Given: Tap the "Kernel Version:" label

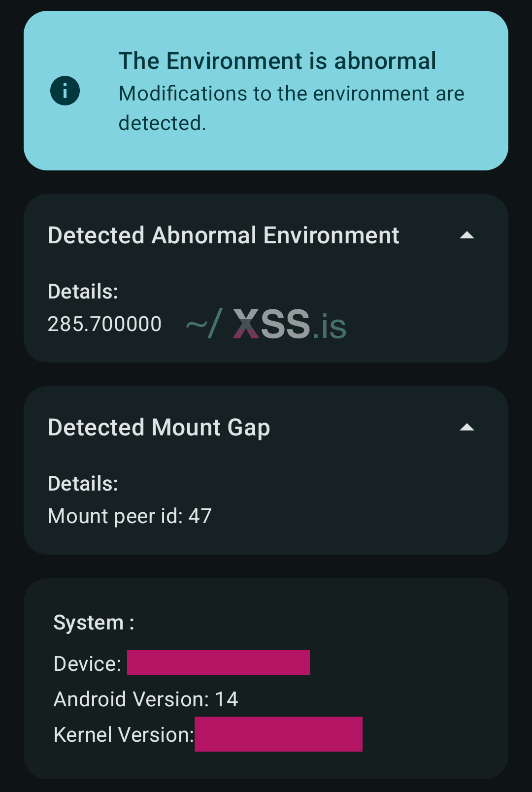Looking at the screenshot, I should coord(123,735).
